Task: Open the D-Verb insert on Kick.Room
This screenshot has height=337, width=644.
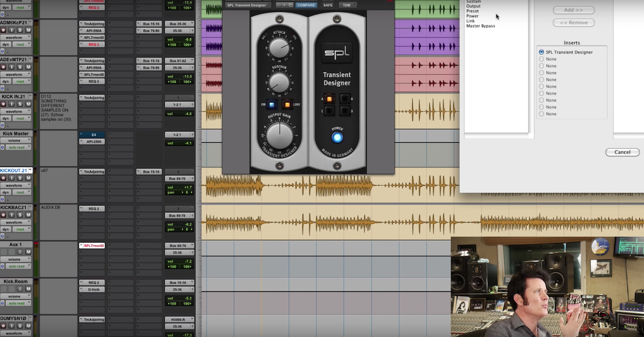Action: click(92, 290)
